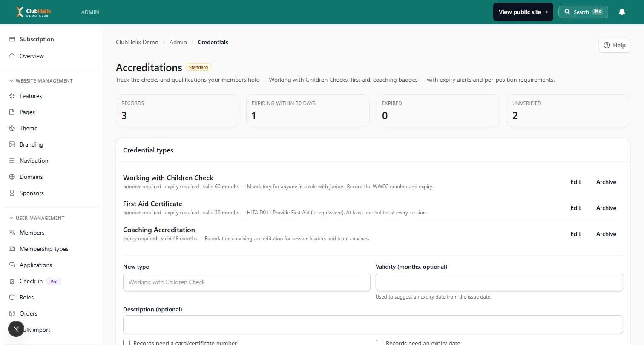Image resolution: width=644 pixels, height=345 pixels.
Task: Edit Coaching Accreditation type
Action: (x=575, y=234)
